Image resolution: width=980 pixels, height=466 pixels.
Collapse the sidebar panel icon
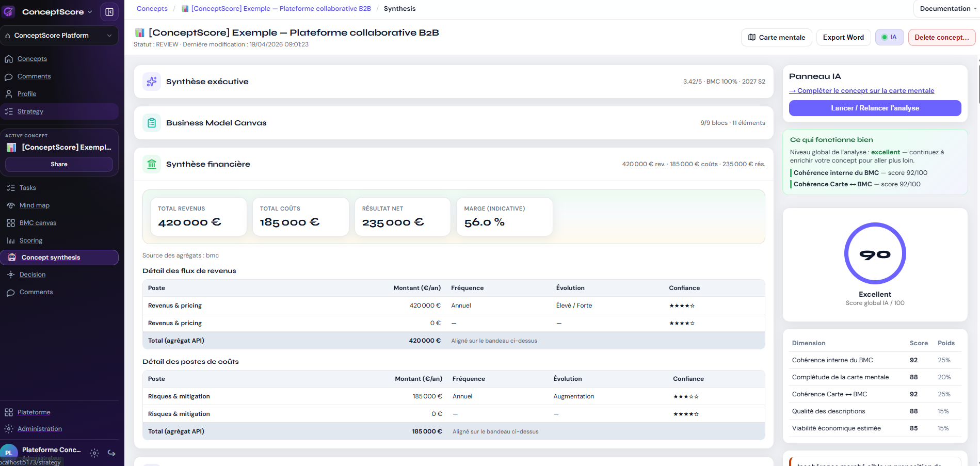[109, 12]
